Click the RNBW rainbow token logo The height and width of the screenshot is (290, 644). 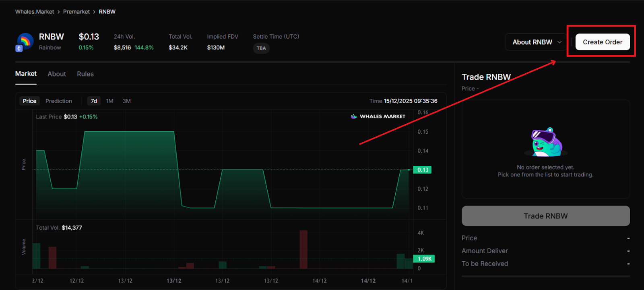[x=26, y=41]
